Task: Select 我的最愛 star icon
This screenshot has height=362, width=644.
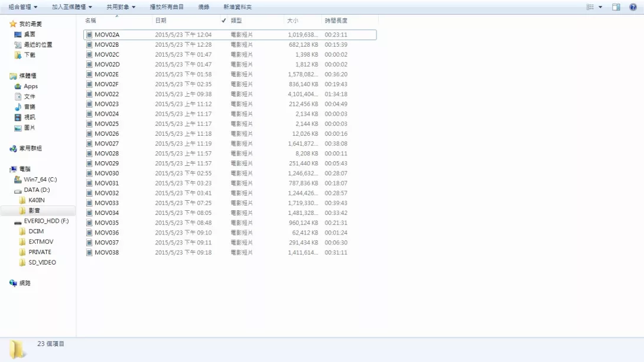Action: pos(13,24)
